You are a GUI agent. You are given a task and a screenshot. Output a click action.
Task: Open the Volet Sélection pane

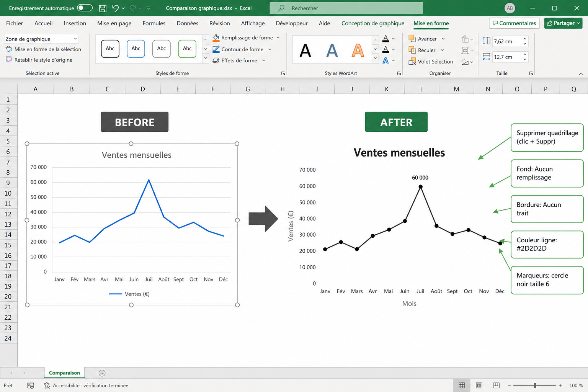click(x=431, y=62)
